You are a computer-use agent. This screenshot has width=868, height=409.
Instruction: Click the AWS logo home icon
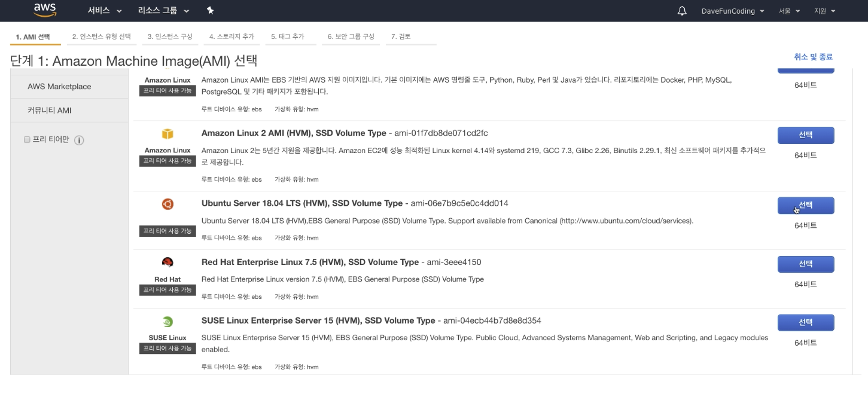[45, 10]
